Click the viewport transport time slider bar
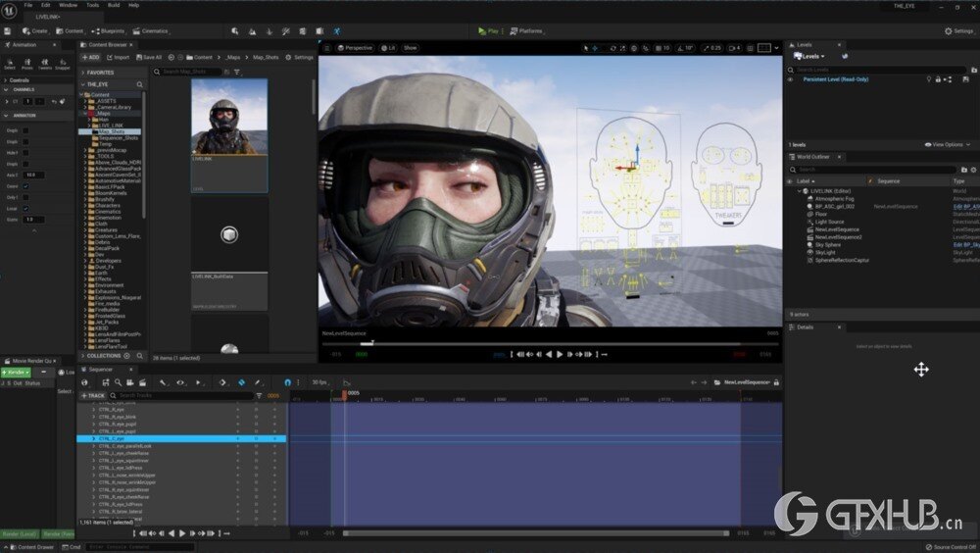This screenshot has height=553, width=980. pyautogui.click(x=550, y=343)
